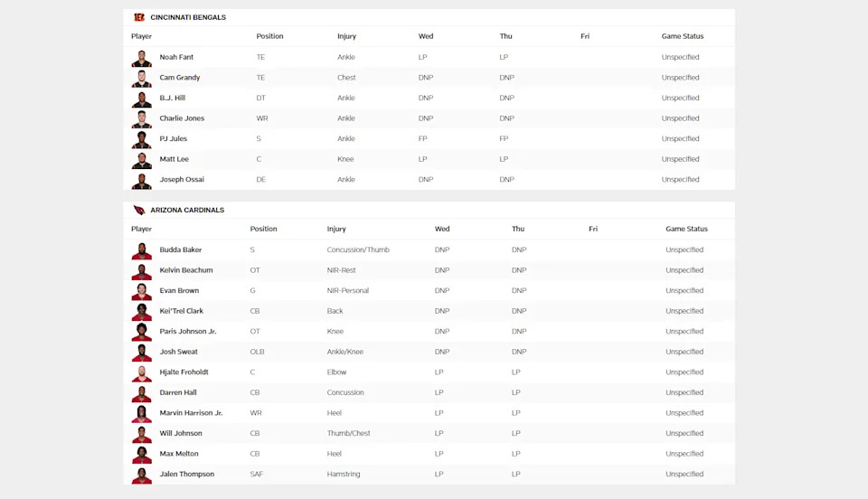Open B.J. Hill's player page
Viewport: 868px width, 499px height.
pyautogui.click(x=173, y=98)
